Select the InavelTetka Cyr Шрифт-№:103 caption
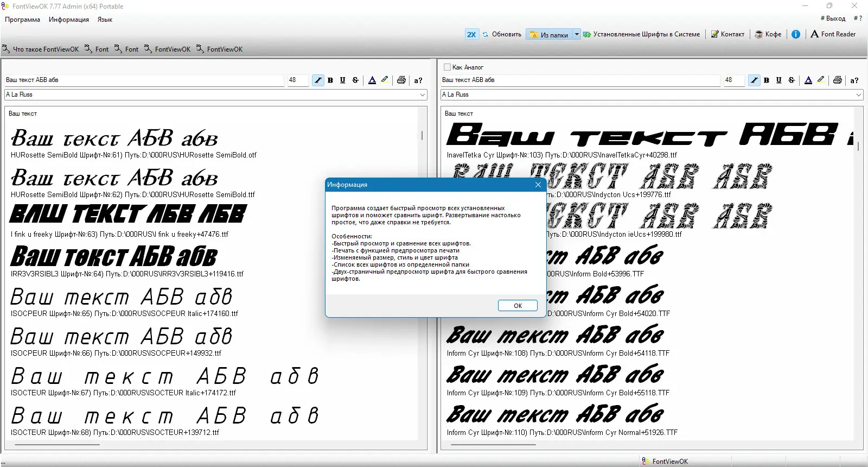The width and height of the screenshot is (868, 467). [x=562, y=155]
